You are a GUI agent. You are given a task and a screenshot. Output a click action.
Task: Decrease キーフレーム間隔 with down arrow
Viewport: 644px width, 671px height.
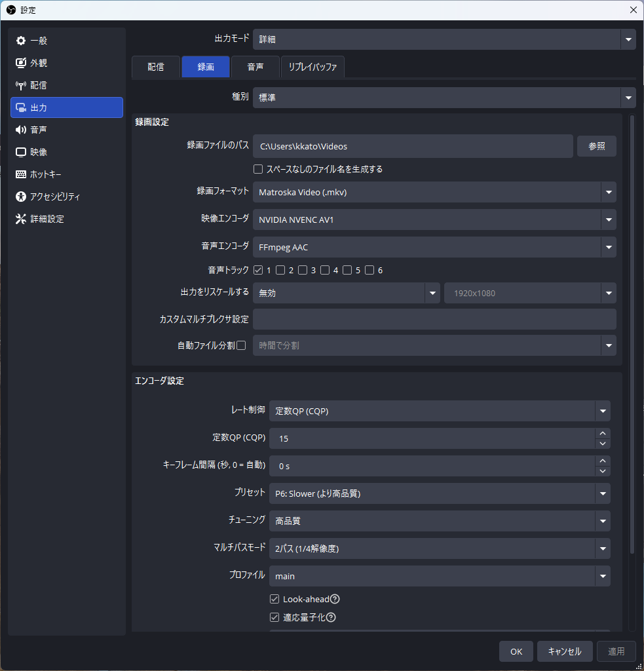point(603,471)
